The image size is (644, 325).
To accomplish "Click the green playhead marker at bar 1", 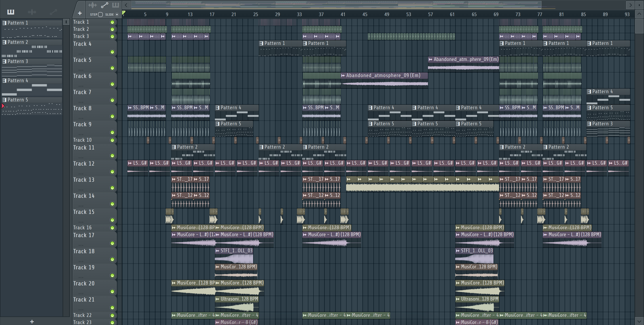I will pyautogui.click(x=123, y=13).
